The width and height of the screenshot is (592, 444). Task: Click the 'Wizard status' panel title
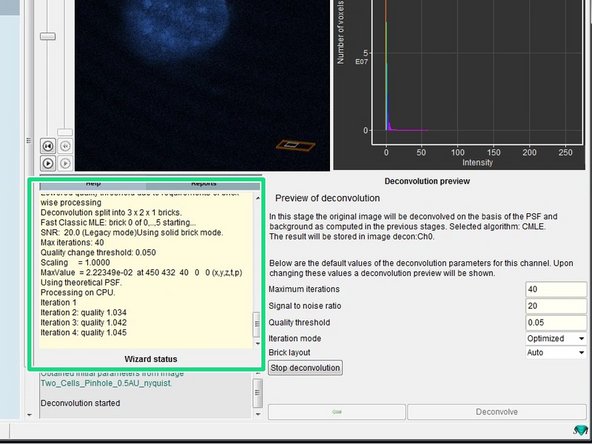click(151, 359)
